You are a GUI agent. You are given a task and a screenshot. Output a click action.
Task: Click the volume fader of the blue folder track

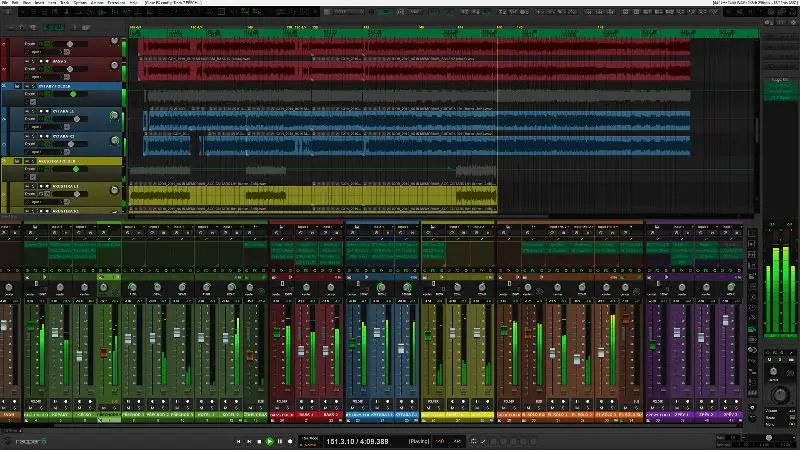tap(72, 95)
